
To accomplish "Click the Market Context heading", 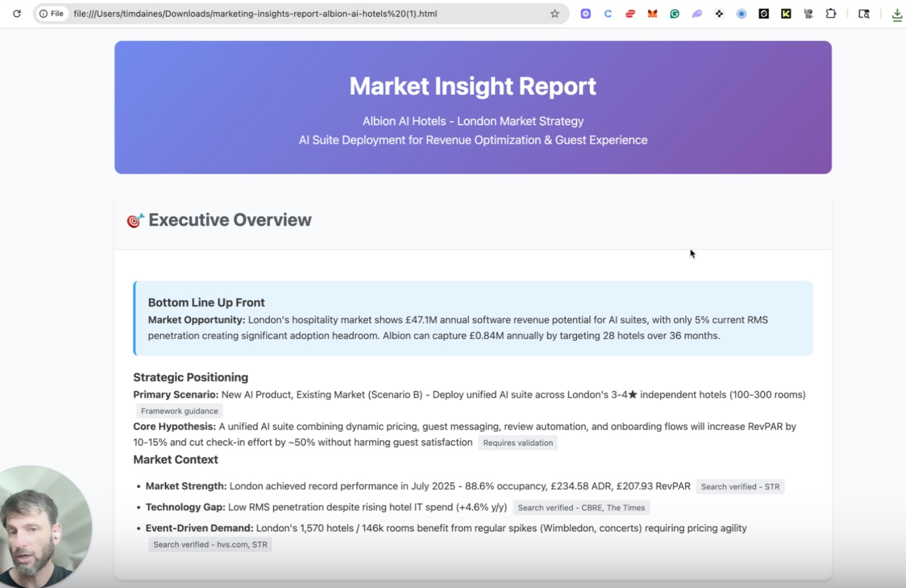I will click(x=175, y=459).
